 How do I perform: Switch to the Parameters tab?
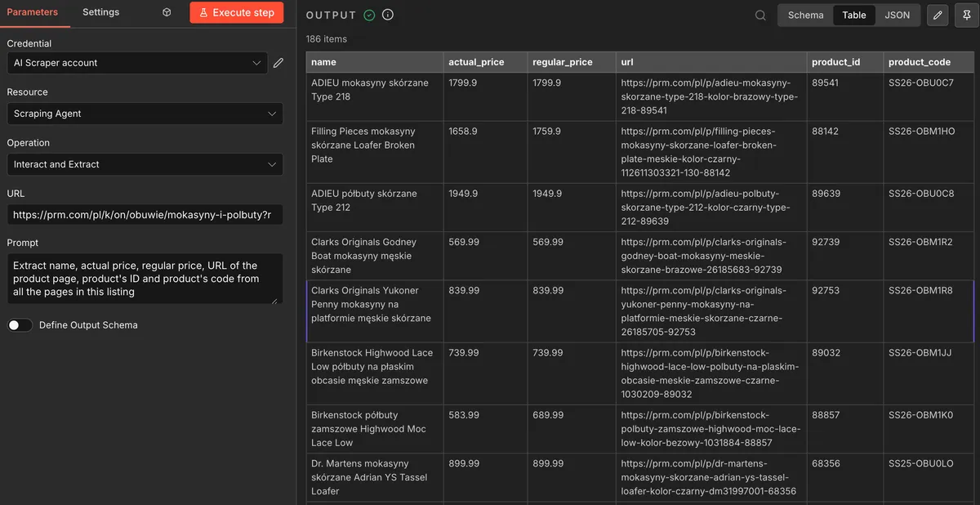click(x=33, y=12)
